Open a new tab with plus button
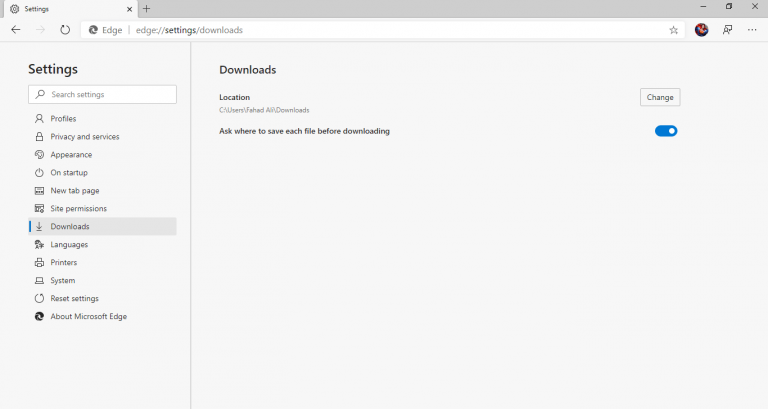 (x=146, y=8)
